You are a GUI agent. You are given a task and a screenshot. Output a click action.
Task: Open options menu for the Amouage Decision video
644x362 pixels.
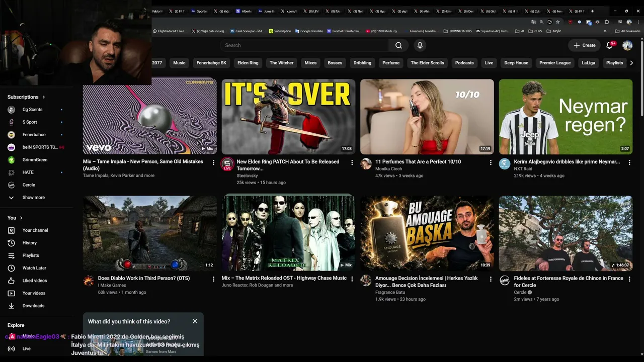point(491,279)
